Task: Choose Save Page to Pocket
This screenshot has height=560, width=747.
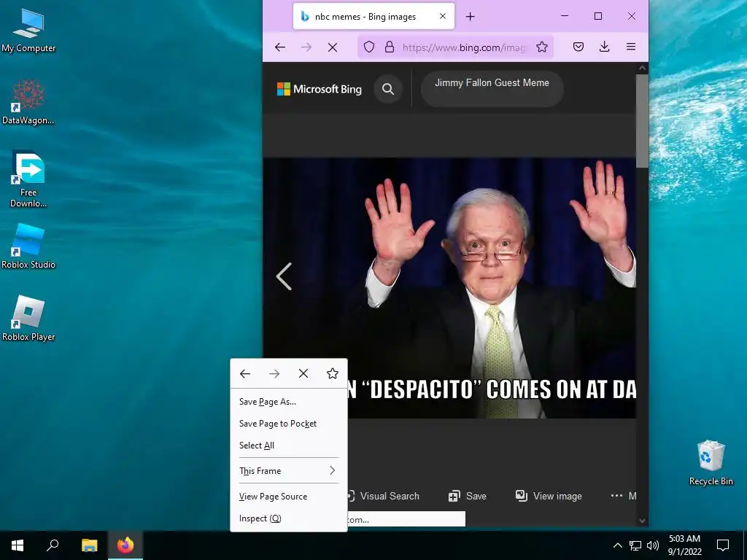Action: click(289, 424)
